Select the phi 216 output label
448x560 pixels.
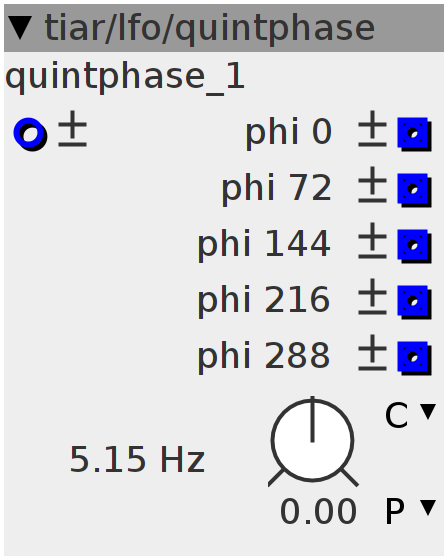264,300
